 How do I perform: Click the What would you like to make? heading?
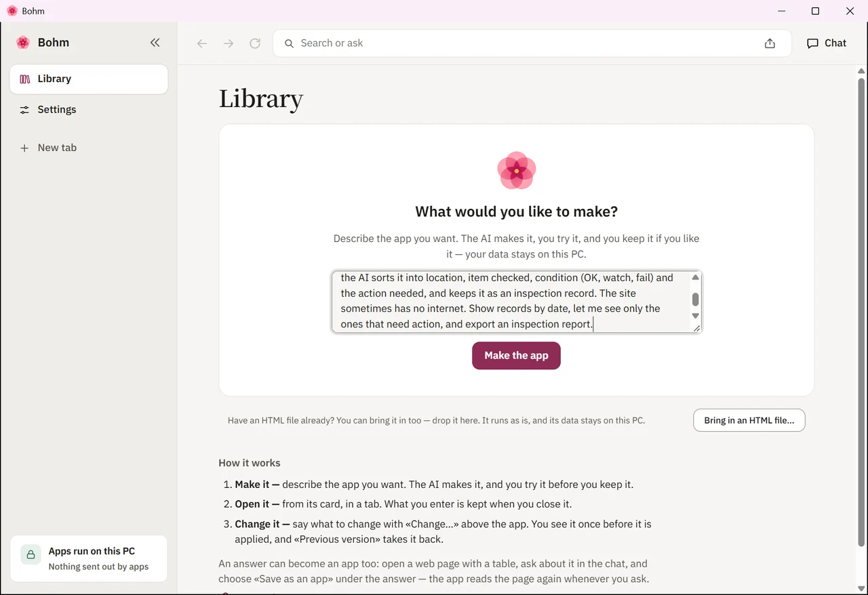tap(517, 211)
